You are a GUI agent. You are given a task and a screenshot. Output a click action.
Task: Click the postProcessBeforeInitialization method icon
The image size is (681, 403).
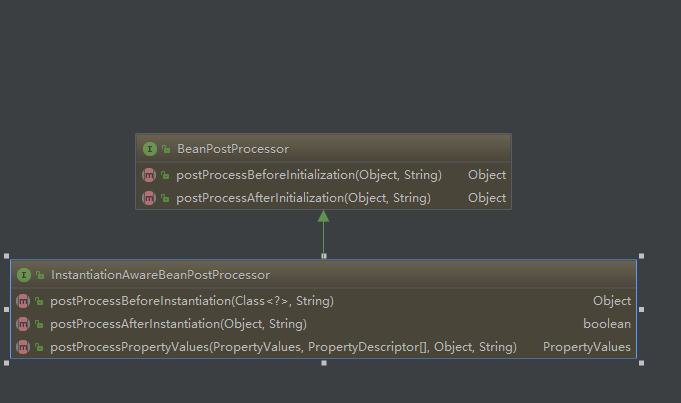coord(149,175)
